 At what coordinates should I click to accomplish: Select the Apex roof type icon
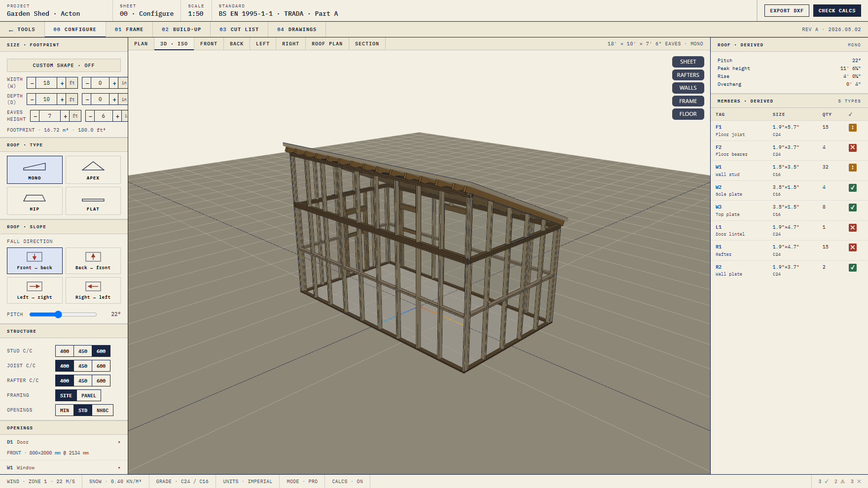click(x=93, y=170)
